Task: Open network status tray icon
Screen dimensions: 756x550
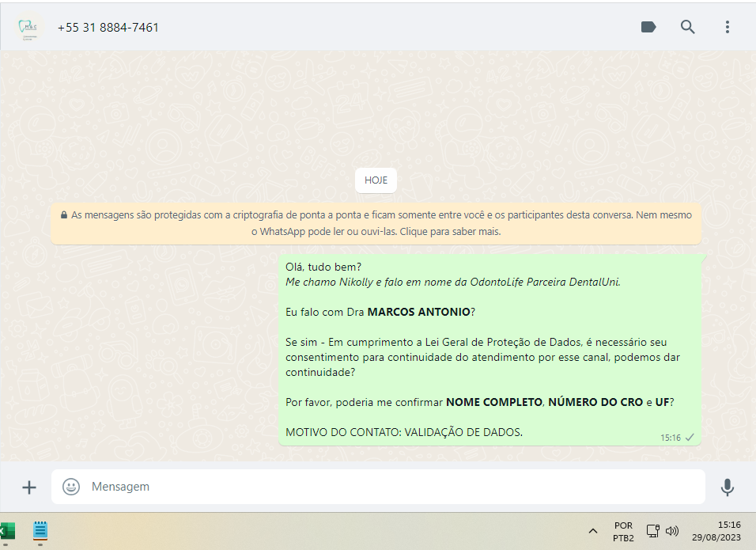Action: (653, 531)
